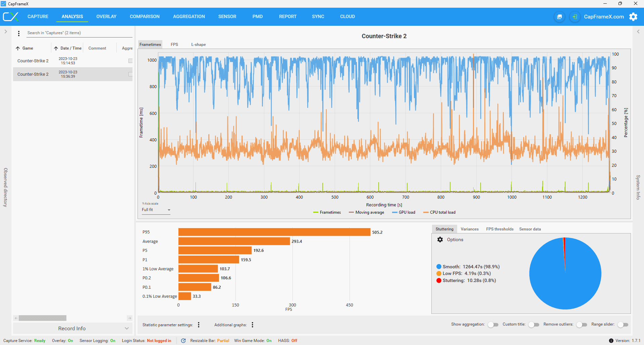Toggle CPU total load legend series
Image resolution: width=644 pixels, height=345 pixels.
click(x=439, y=212)
